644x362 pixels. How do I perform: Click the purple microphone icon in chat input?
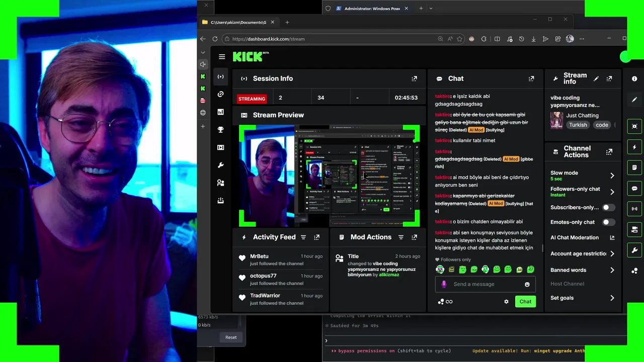[x=444, y=284]
